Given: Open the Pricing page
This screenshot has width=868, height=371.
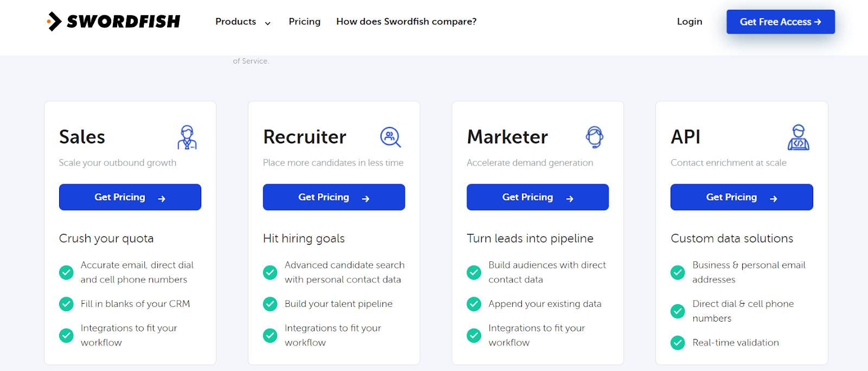Looking at the screenshot, I should coord(304,22).
